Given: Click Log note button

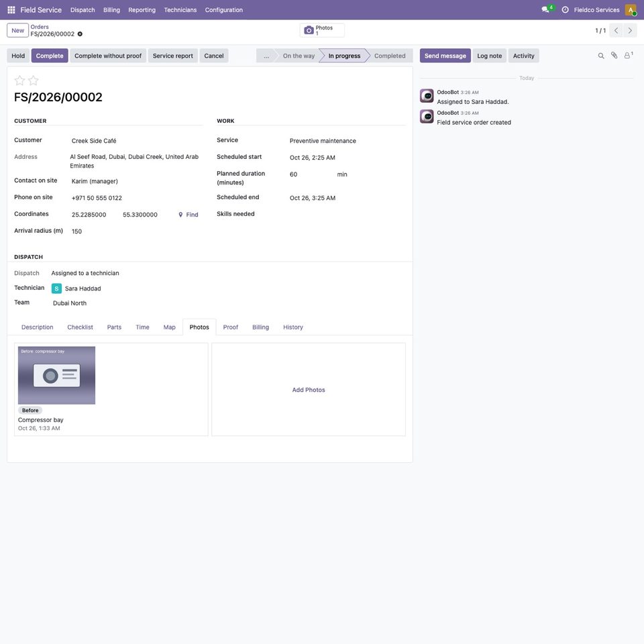Looking at the screenshot, I should point(490,56).
